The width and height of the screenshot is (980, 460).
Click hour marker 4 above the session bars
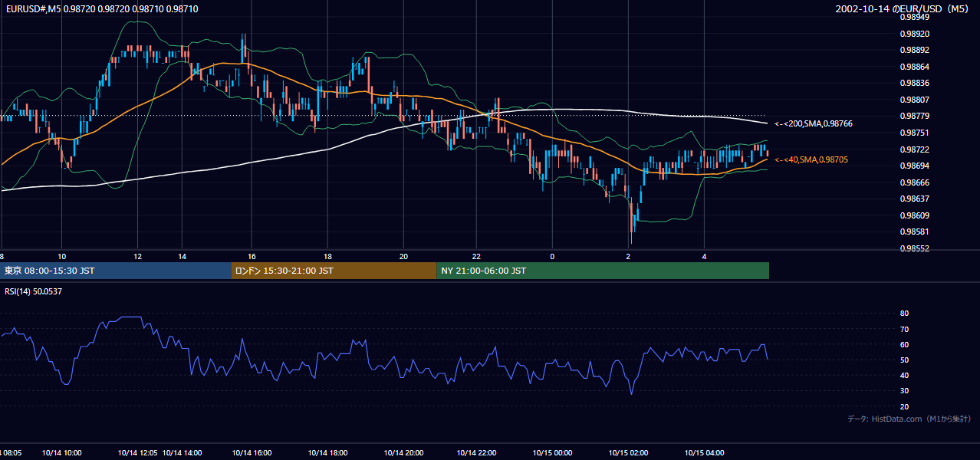tap(704, 256)
